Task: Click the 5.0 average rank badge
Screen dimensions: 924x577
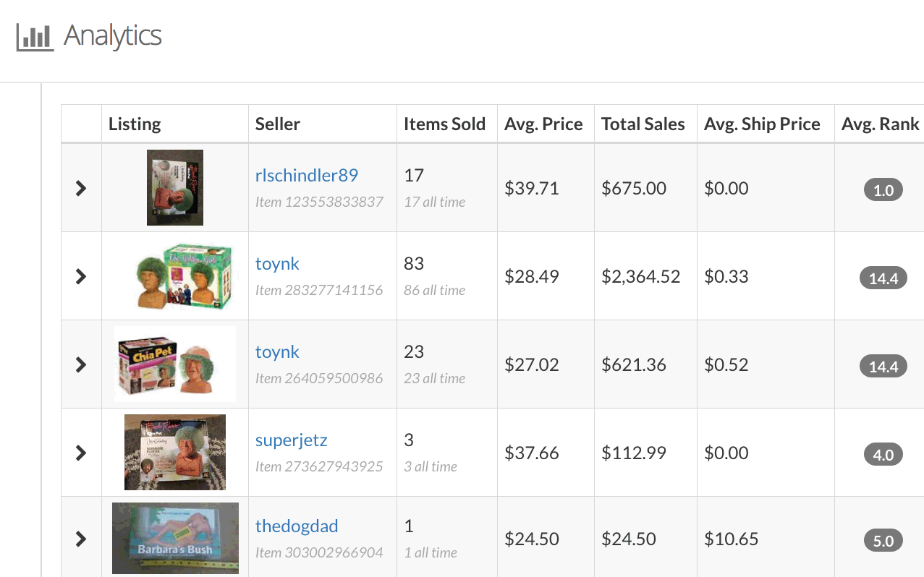Action: [883, 541]
